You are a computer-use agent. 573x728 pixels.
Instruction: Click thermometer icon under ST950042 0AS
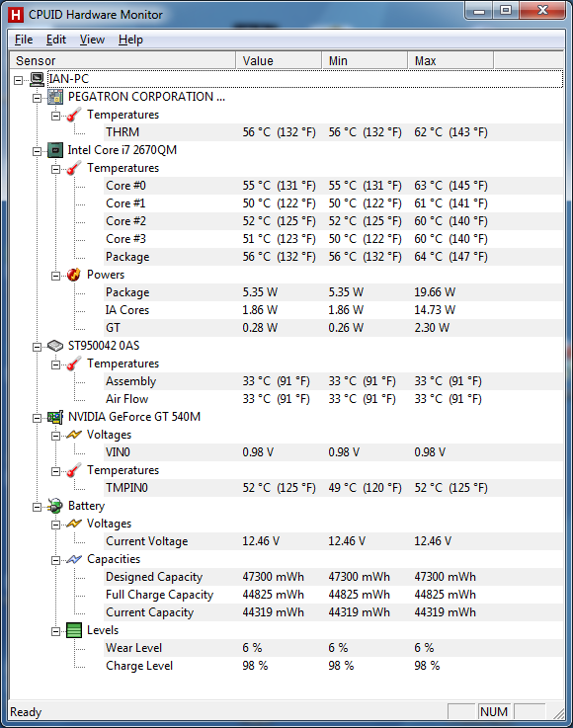(x=74, y=364)
